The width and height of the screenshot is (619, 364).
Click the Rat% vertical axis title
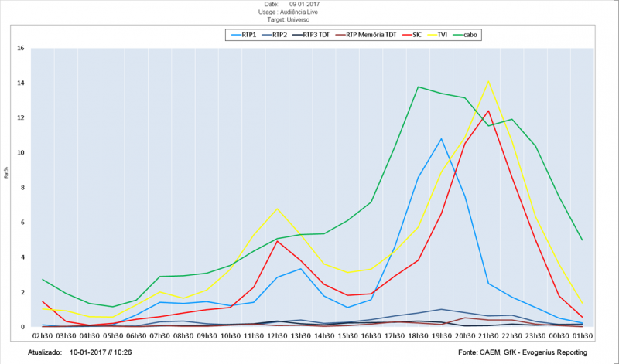pyautogui.click(x=6, y=174)
